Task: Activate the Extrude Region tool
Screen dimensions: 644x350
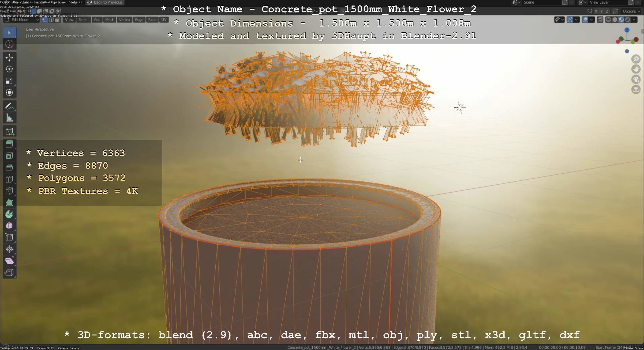Action: click(x=10, y=145)
